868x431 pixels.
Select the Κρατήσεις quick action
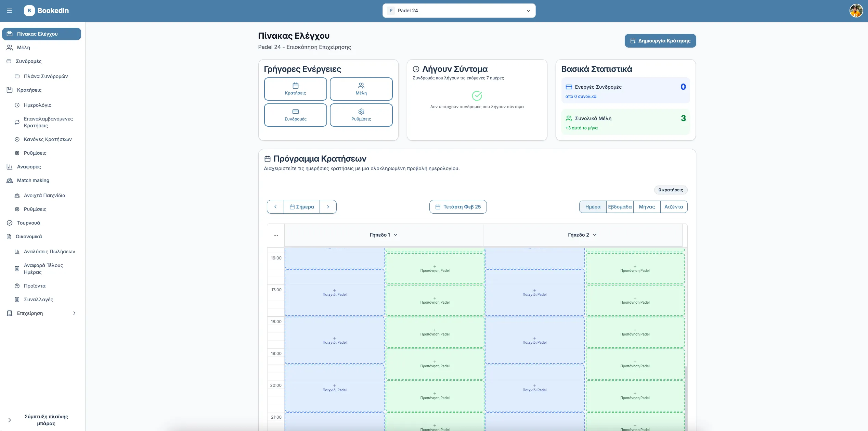[x=295, y=89]
